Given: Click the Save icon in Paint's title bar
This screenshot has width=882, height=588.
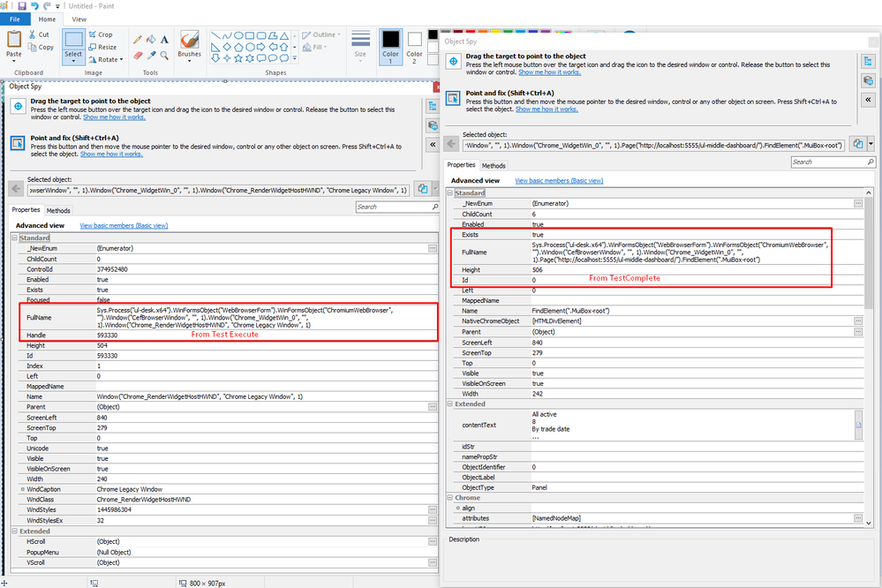Looking at the screenshot, I should (x=22, y=5).
